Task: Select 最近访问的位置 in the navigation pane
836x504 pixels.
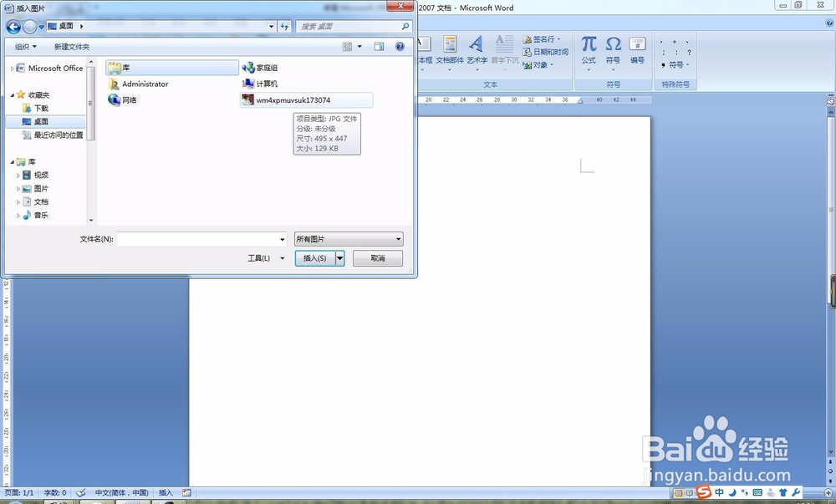Action: (53, 135)
